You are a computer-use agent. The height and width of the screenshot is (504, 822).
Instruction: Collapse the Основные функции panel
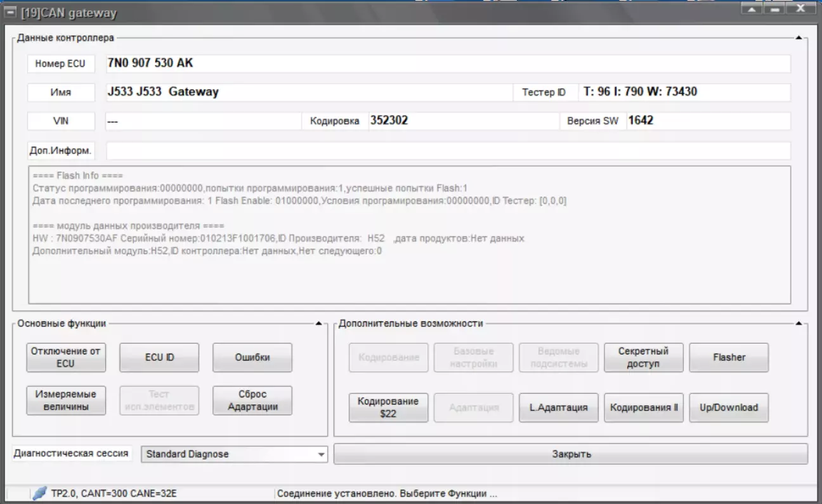tap(319, 324)
